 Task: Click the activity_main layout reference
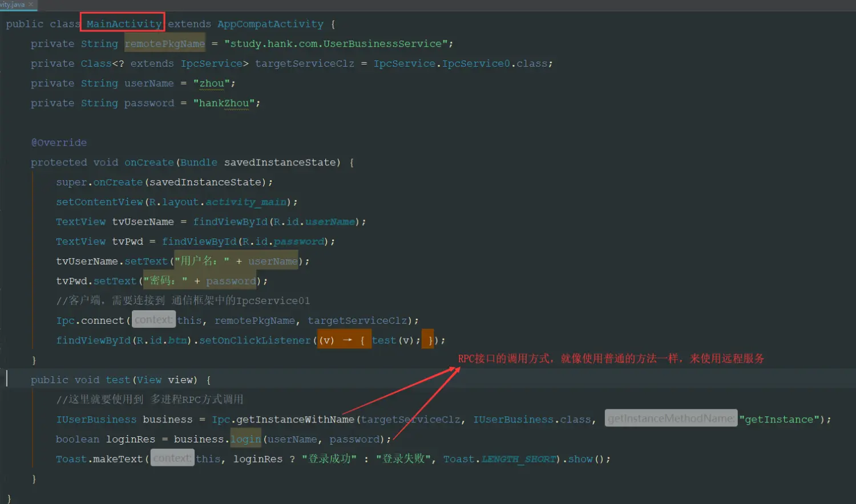pyautogui.click(x=246, y=202)
